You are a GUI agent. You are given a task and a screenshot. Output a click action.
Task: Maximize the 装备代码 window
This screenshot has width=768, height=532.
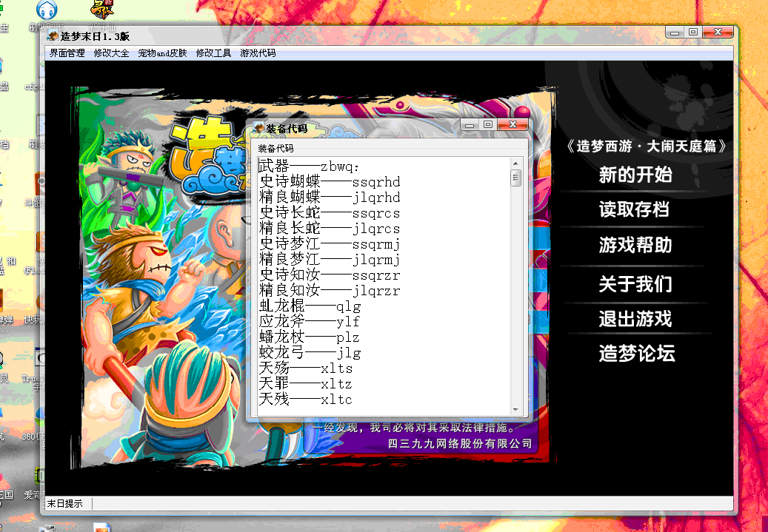point(488,125)
